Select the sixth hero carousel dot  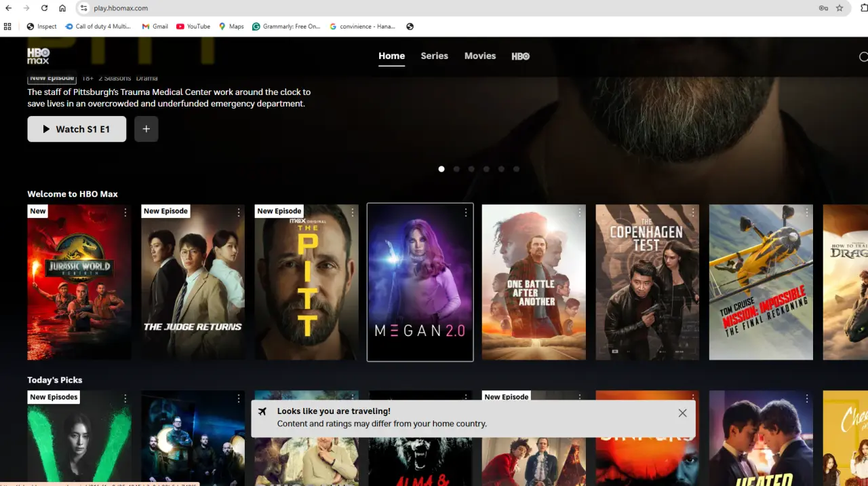pyautogui.click(x=516, y=169)
